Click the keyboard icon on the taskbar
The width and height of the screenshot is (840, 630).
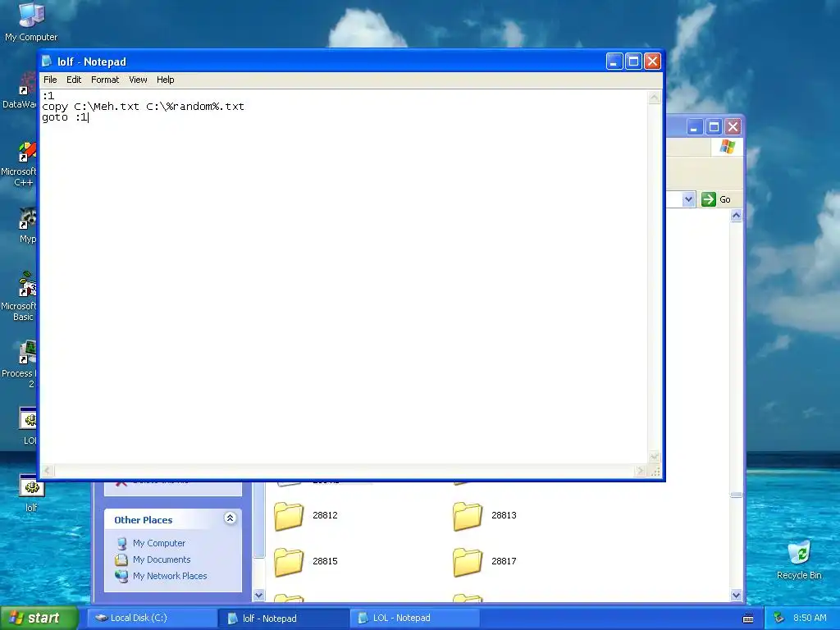pyautogui.click(x=748, y=619)
